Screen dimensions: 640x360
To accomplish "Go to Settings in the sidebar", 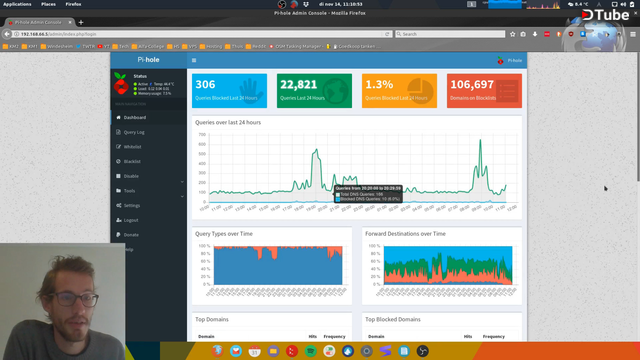I will point(149,206).
